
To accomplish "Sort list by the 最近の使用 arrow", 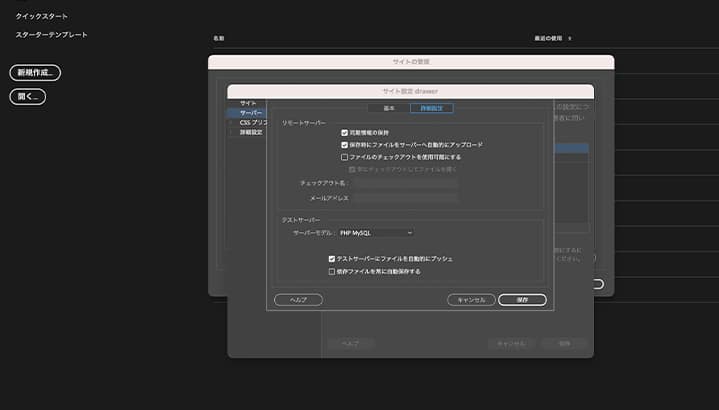I will click(x=570, y=38).
